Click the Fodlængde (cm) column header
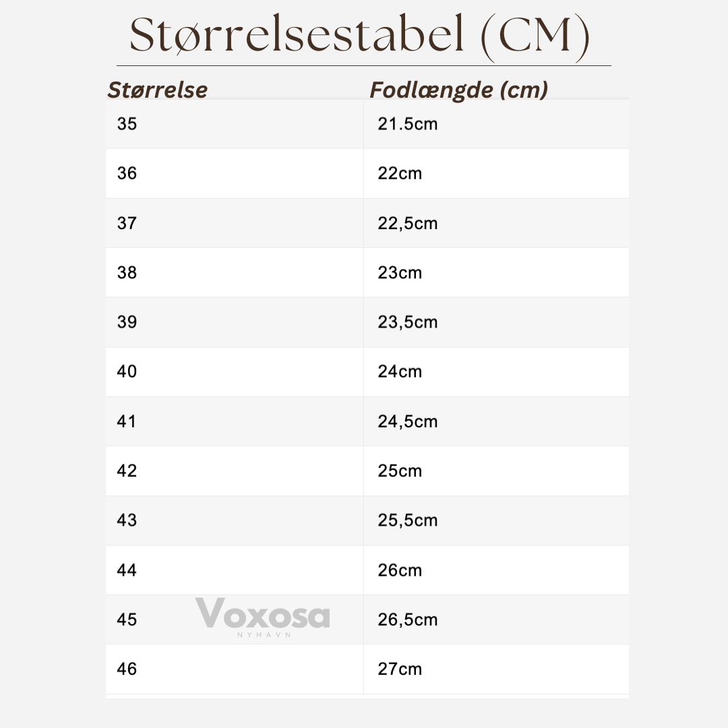Image resolution: width=728 pixels, height=728 pixels. 459,90
